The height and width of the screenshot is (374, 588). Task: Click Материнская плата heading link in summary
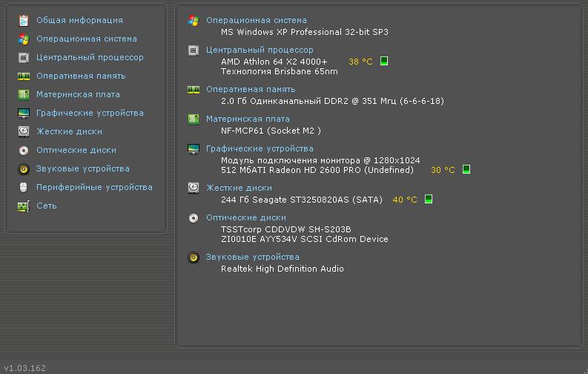248,119
